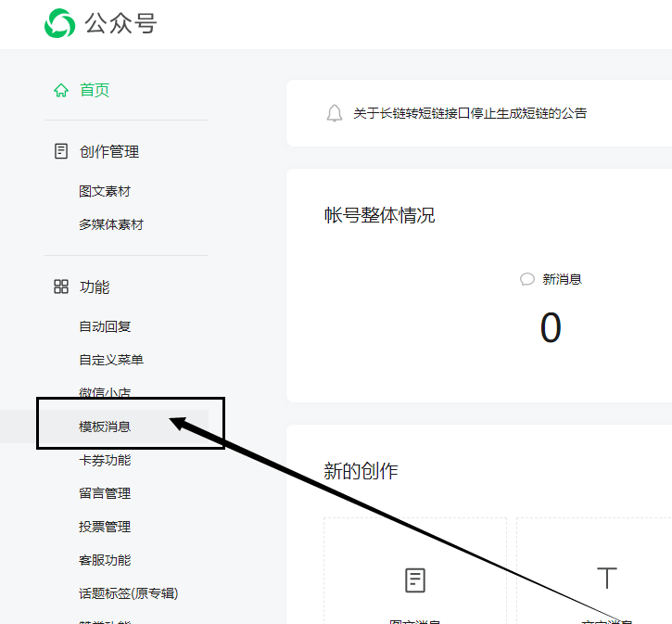Go to 自动回复 settings
The height and width of the screenshot is (624, 672).
105,326
